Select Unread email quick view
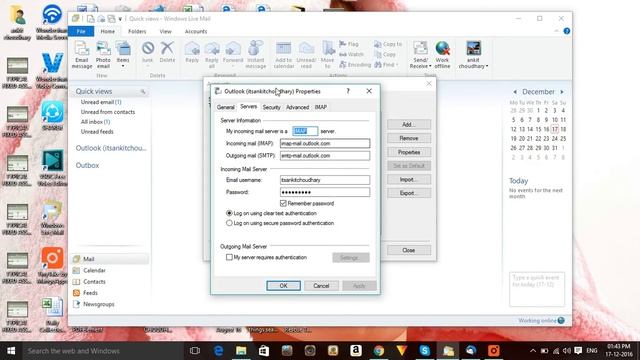This screenshot has height=360, width=640. [x=101, y=102]
